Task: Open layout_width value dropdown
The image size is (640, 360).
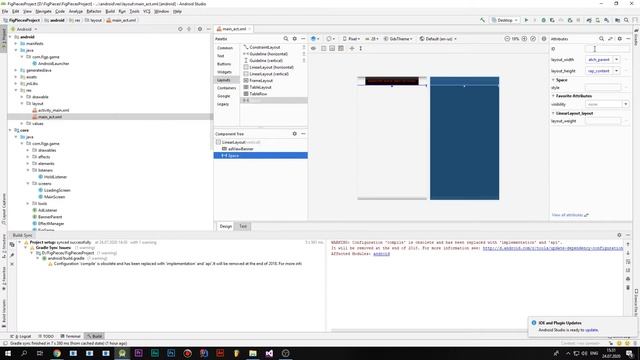Action: [x=616, y=60]
